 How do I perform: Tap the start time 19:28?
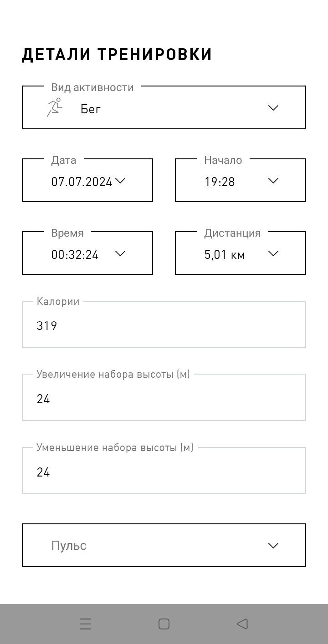tap(220, 182)
